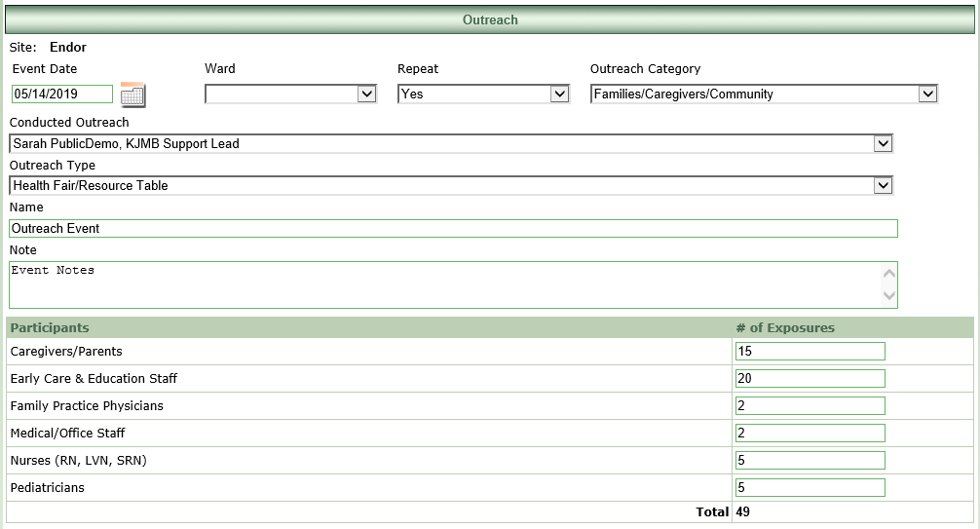Viewport: 980px width, 529px height.
Task: Click the Event Date text field
Action: [x=62, y=94]
